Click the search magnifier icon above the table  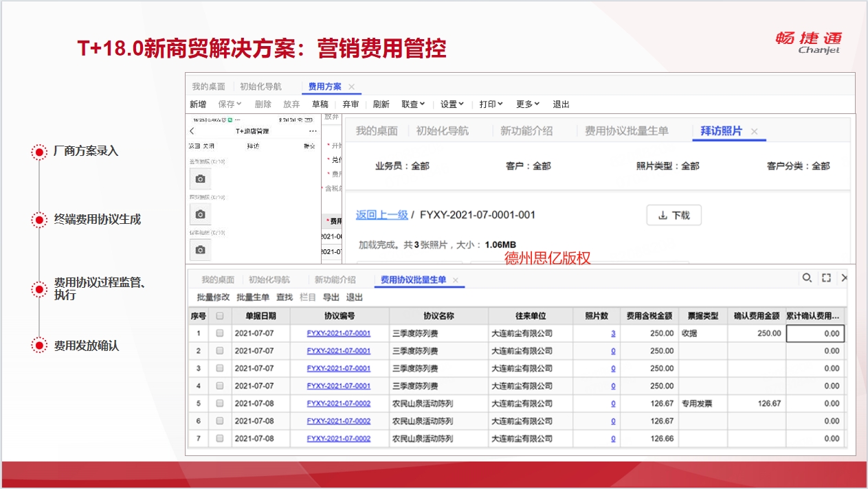click(x=807, y=277)
